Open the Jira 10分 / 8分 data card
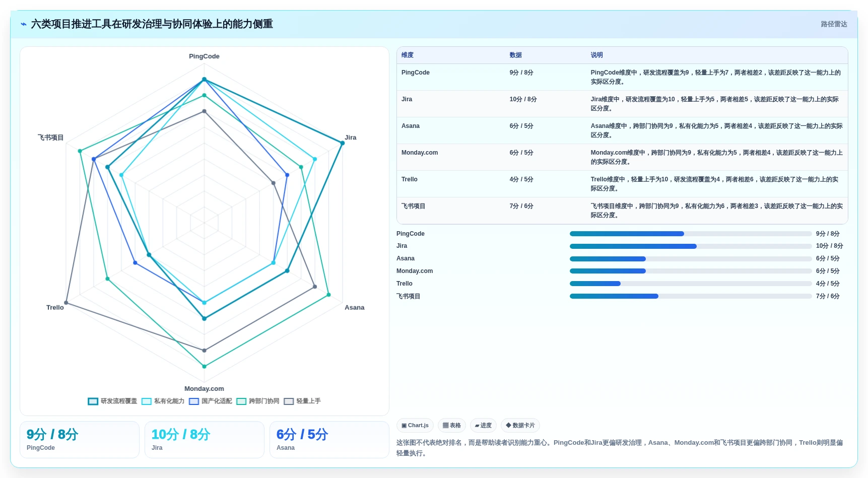 205,440
